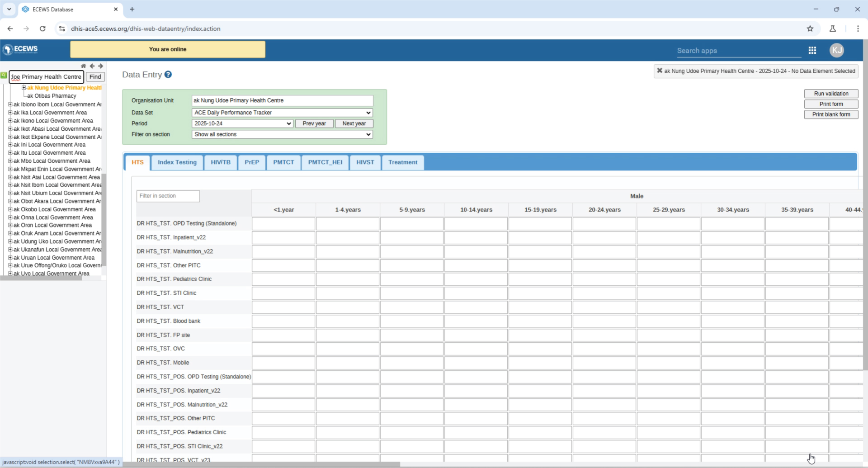Click the home icon above org tree
This screenshot has height=468, width=868.
83,66
